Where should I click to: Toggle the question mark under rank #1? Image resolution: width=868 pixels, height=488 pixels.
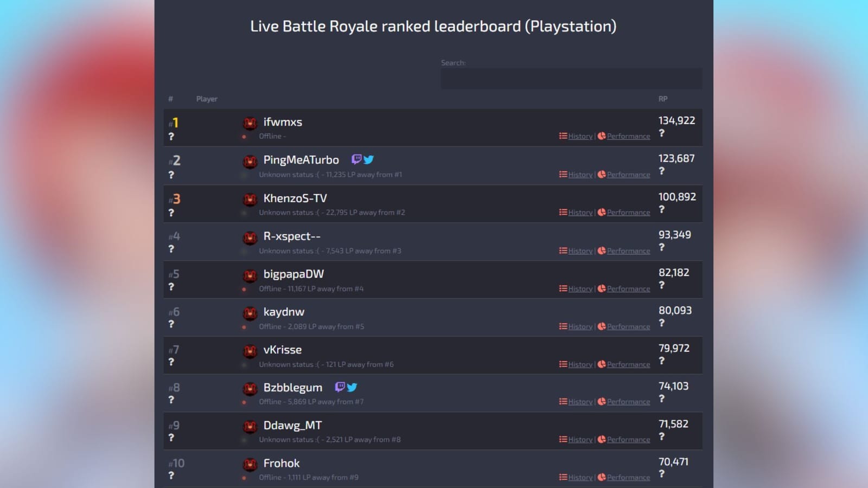coord(171,137)
